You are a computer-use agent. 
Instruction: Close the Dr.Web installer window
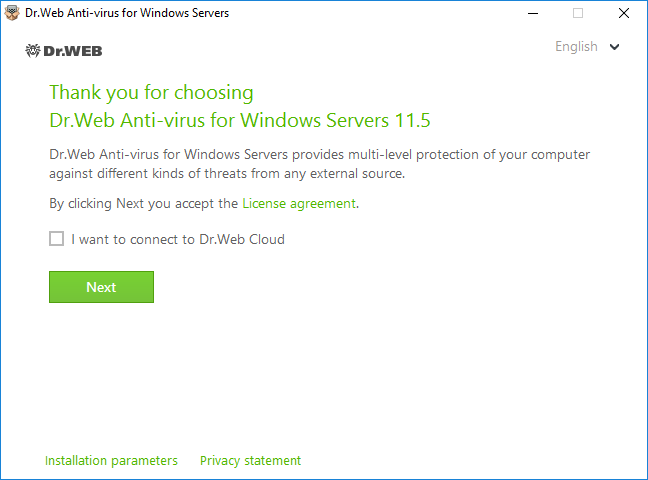coord(624,13)
